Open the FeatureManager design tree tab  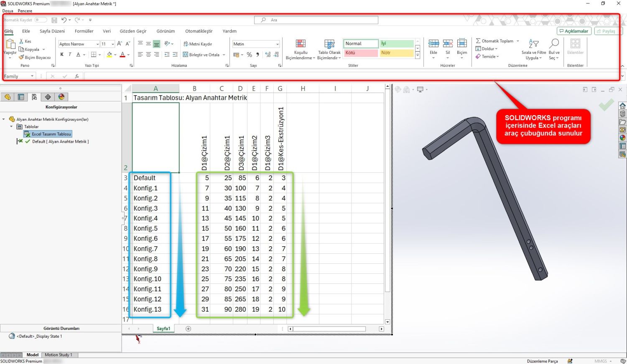coord(8,97)
